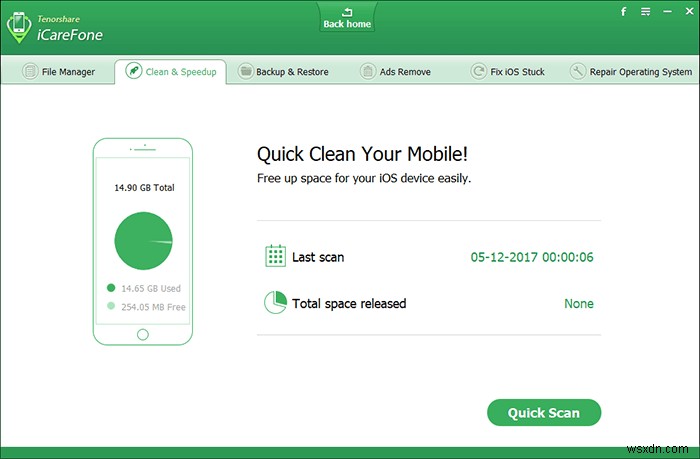Click the Fix iOS Stuck refresh icon

479,71
